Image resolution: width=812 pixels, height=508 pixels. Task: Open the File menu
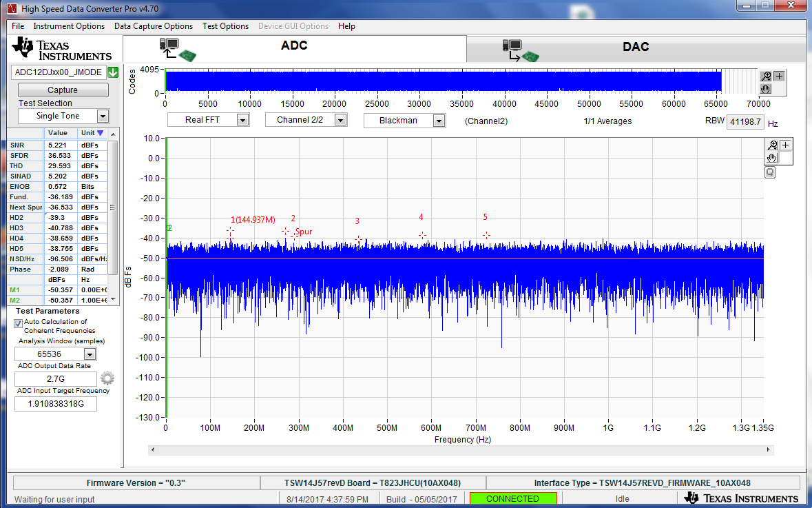point(18,26)
